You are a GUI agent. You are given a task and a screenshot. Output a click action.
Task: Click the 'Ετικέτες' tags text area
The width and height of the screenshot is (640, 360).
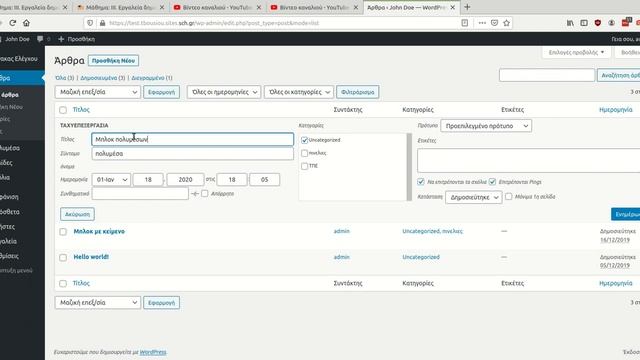point(529,160)
